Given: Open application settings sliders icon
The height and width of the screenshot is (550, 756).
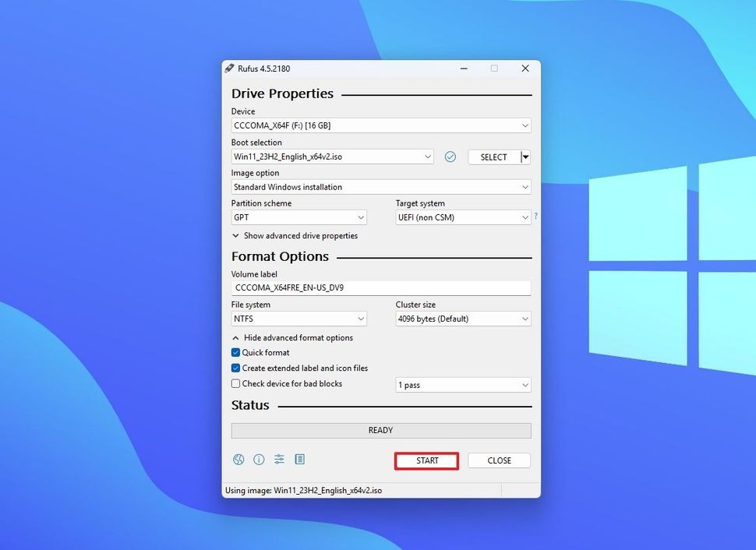Looking at the screenshot, I should [x=279, y=460].
